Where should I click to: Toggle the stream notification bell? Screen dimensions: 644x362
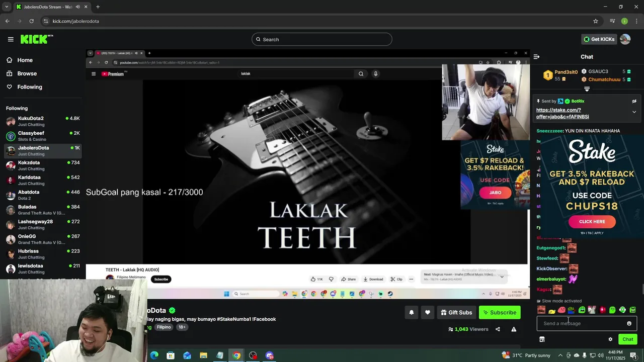coord(411,312)
